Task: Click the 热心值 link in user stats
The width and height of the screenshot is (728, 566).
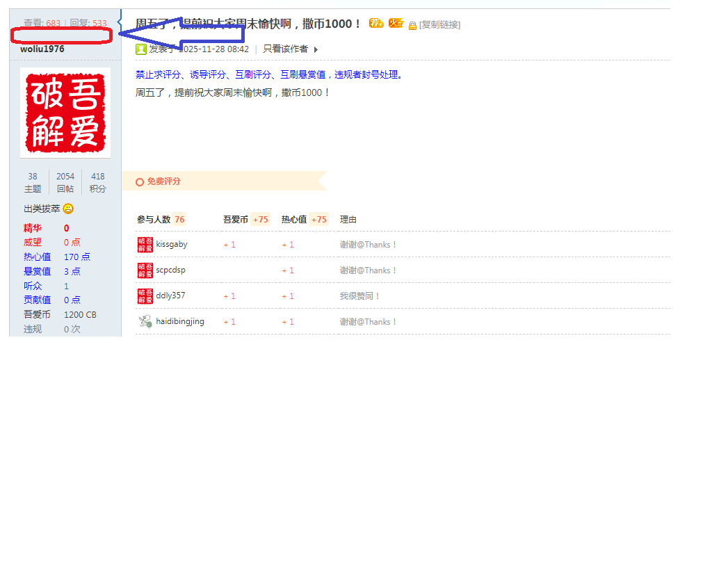Action: tap(37, 257)
